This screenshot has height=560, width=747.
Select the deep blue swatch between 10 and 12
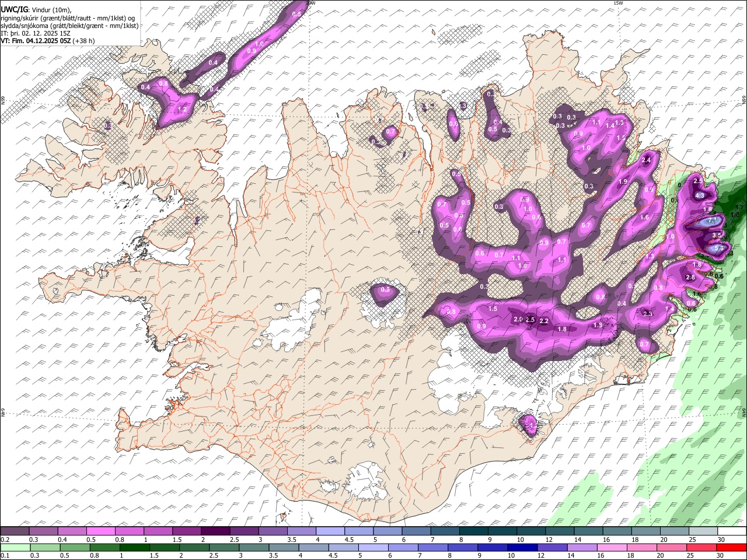tap(522, 547)
